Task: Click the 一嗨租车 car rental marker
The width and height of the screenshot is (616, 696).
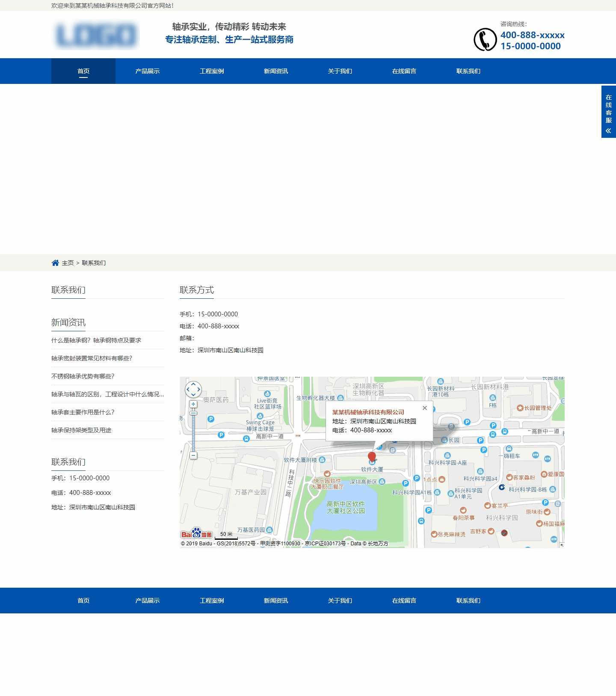Action: coord(509,449)
